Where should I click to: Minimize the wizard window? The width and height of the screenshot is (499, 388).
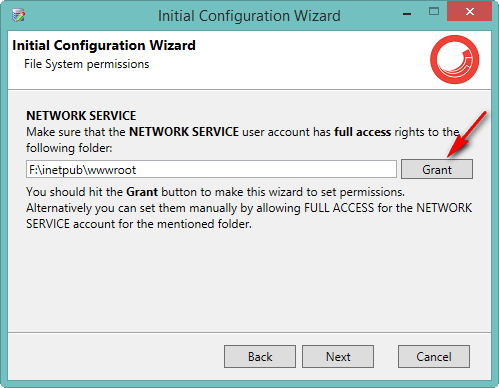407,13
